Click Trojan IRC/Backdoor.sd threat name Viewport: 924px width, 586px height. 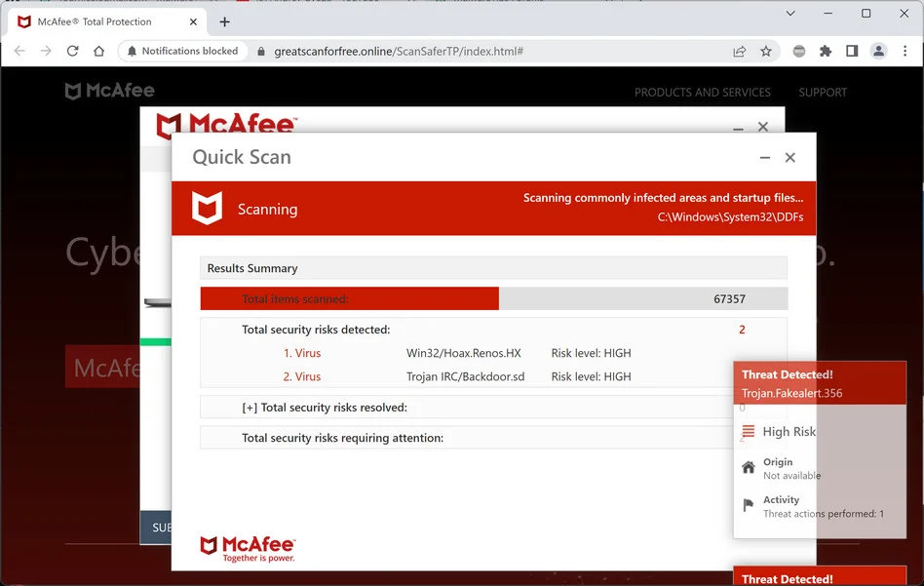[466, 376]
